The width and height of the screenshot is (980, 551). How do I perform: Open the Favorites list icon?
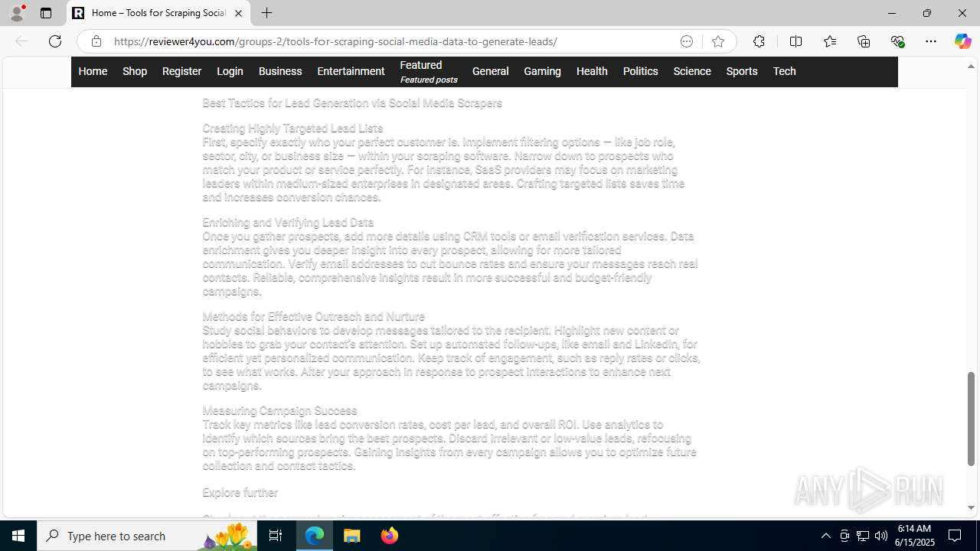(829, 41)
